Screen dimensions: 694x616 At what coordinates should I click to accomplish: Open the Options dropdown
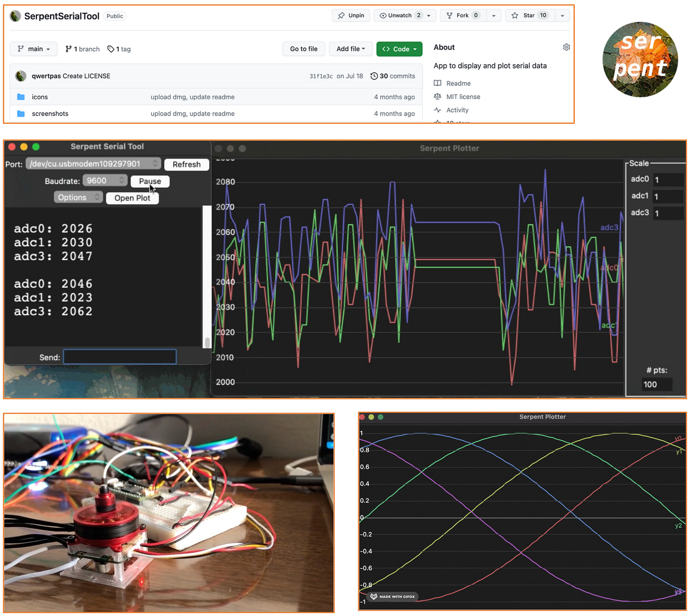[78, 197]
